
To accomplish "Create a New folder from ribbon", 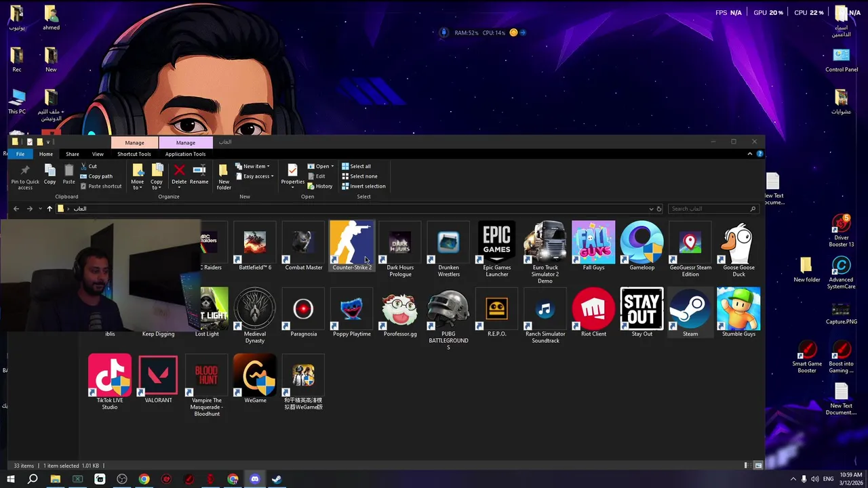I will point(223,177).
